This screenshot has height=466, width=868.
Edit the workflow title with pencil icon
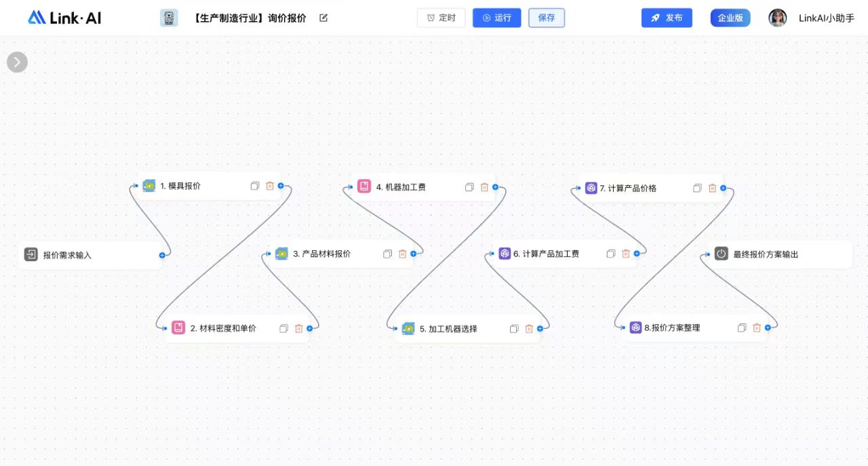coord(323,18)
